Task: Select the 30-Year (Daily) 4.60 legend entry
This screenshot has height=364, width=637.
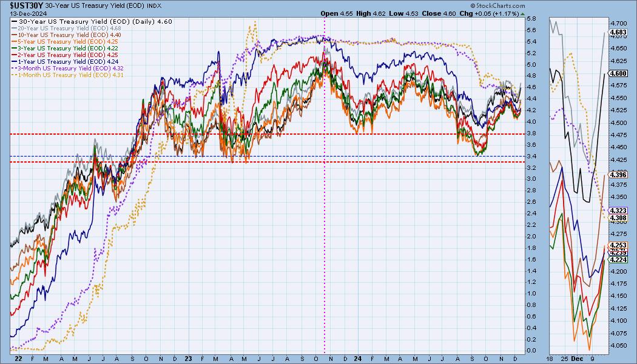Action: [92, 21]
